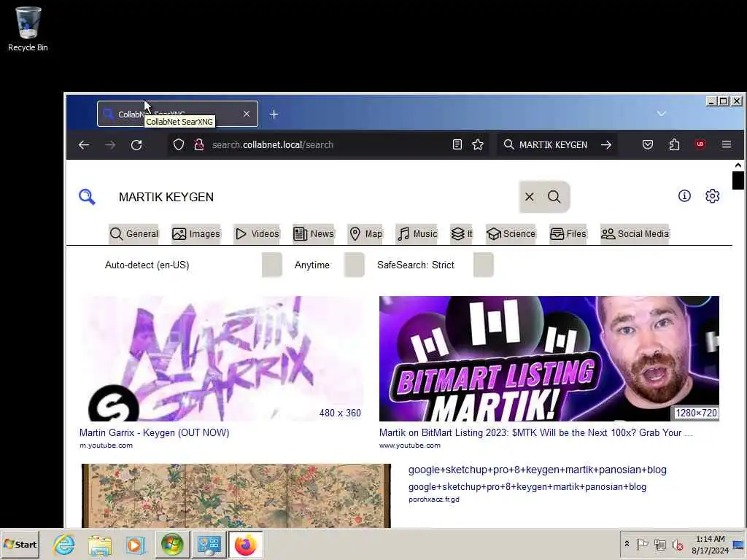Image resolution: width=747 pixels, height=560 pixels.
Task: Open Martin Garrix - Keygen (OUT NOW) link
Action: pyautogui.click(x=155, y=433)
